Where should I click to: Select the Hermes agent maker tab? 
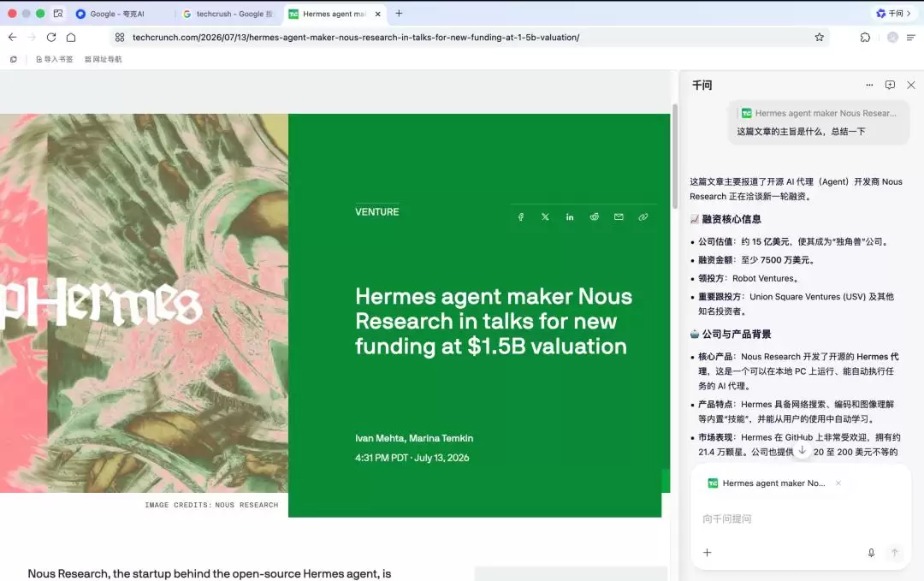tap(334, 14)
